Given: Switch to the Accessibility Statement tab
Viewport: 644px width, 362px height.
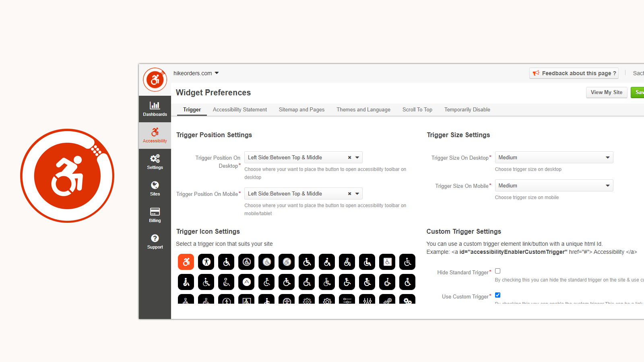Looking at the screenshot, I should [x=239, y=110].
